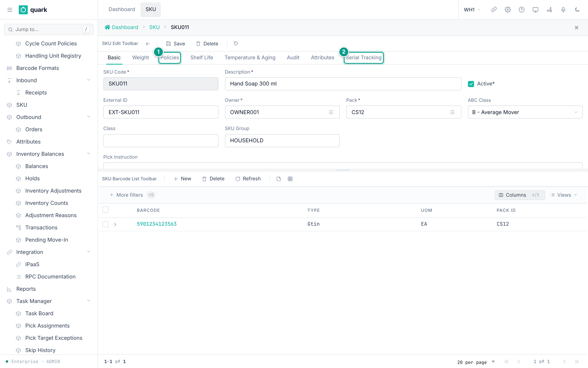The image size is (588, 368).
Task: Open the Dashboard top tab
Action: coord(121,9)
